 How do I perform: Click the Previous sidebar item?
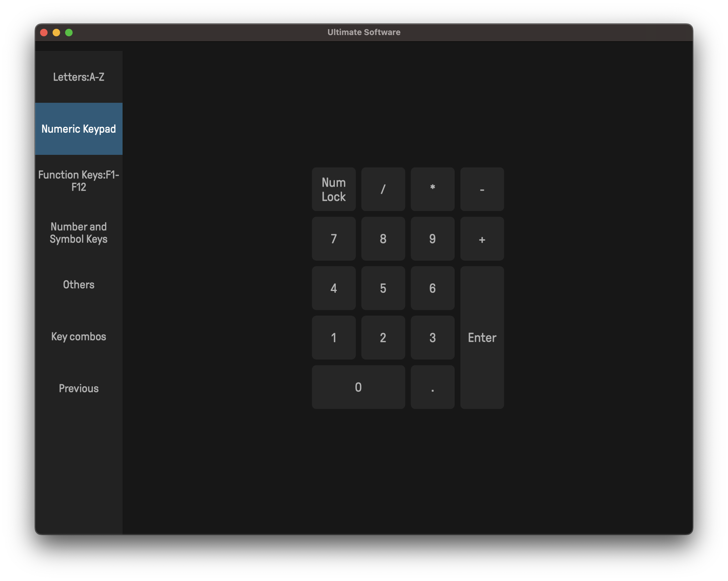[x=79, y=388]
